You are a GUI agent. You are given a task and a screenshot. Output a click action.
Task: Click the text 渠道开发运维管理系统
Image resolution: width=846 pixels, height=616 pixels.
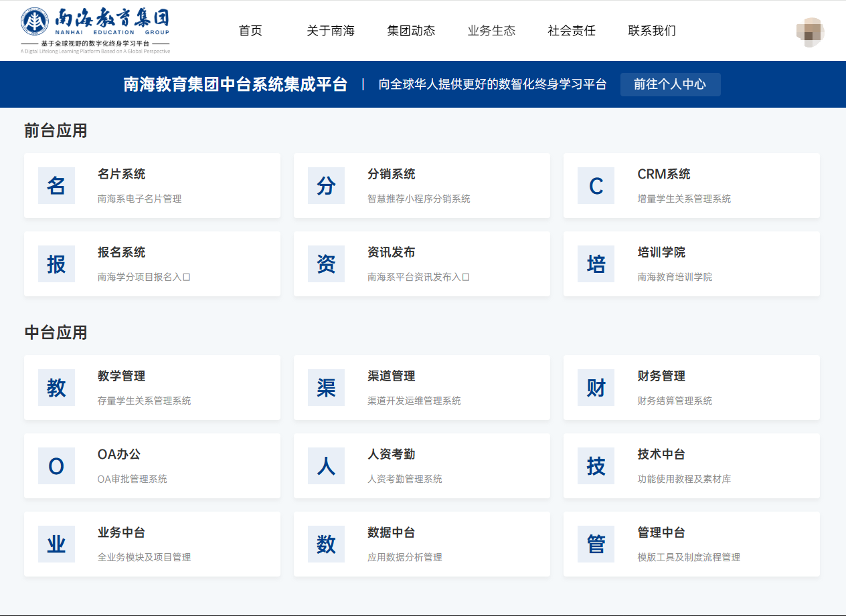[x=414, y=401]
